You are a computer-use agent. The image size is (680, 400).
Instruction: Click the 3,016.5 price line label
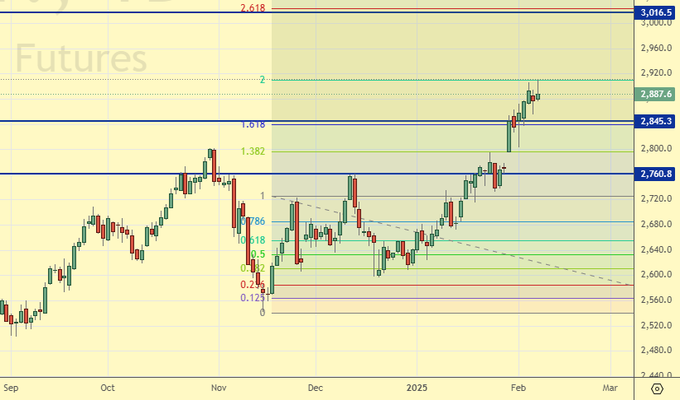(x=655, y=12)
